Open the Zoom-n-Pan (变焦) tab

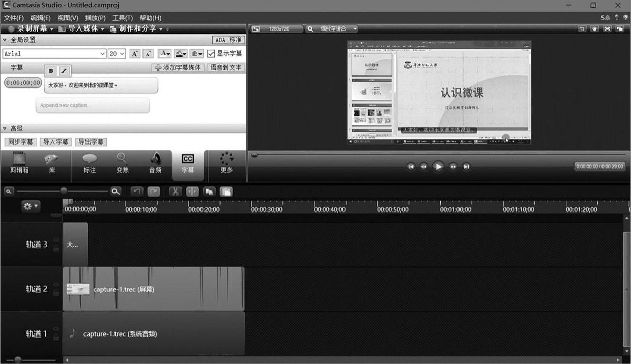coord(122,164)
